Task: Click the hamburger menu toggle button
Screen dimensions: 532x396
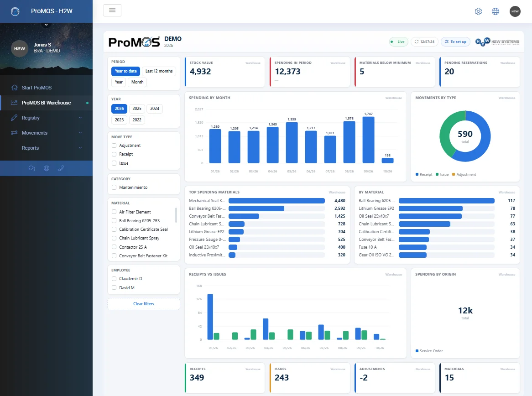Action: click(x=112, y=10)
